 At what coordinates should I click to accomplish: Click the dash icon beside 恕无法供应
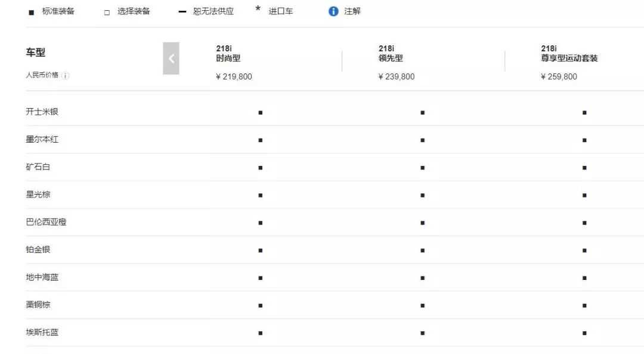[182, 12]
